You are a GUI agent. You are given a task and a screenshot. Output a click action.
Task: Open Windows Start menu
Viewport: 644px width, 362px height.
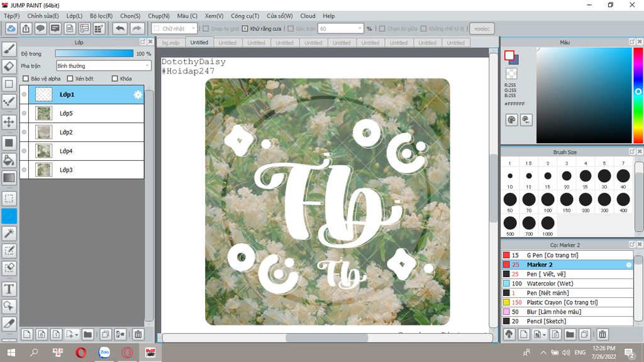click(11, 353)
